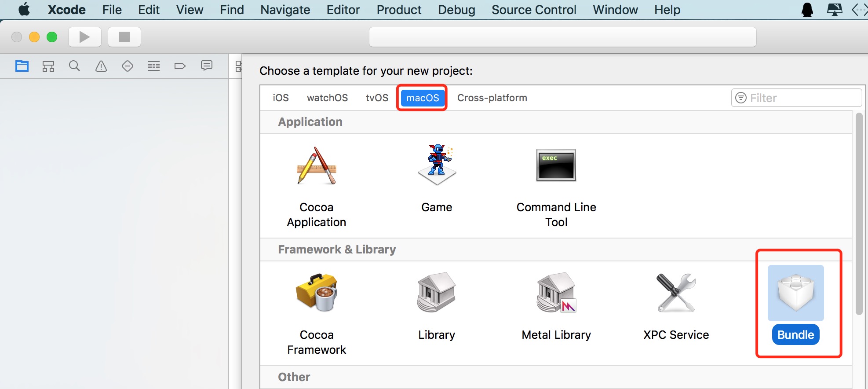Show the Debug navigator
Screen dimensions: 868x389
154,66
